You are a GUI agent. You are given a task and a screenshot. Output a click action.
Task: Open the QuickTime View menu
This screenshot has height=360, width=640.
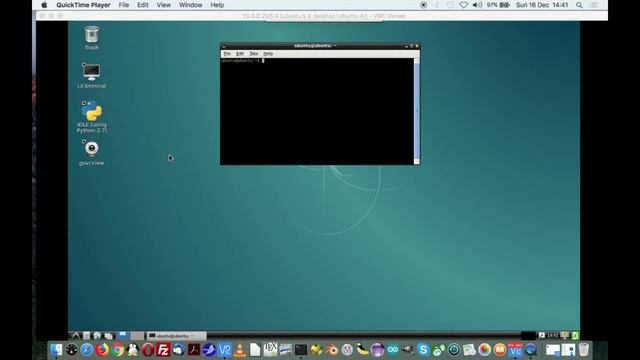pos(164,5)
